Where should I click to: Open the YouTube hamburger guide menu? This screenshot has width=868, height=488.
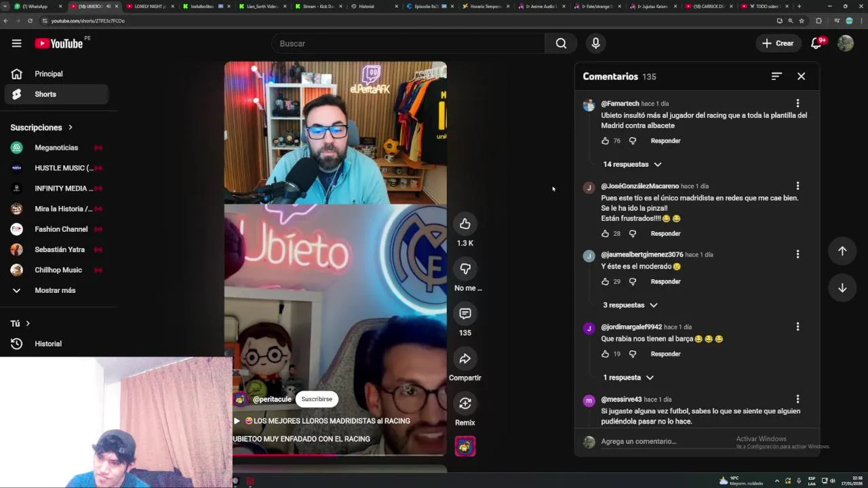[x=16, y=43]
